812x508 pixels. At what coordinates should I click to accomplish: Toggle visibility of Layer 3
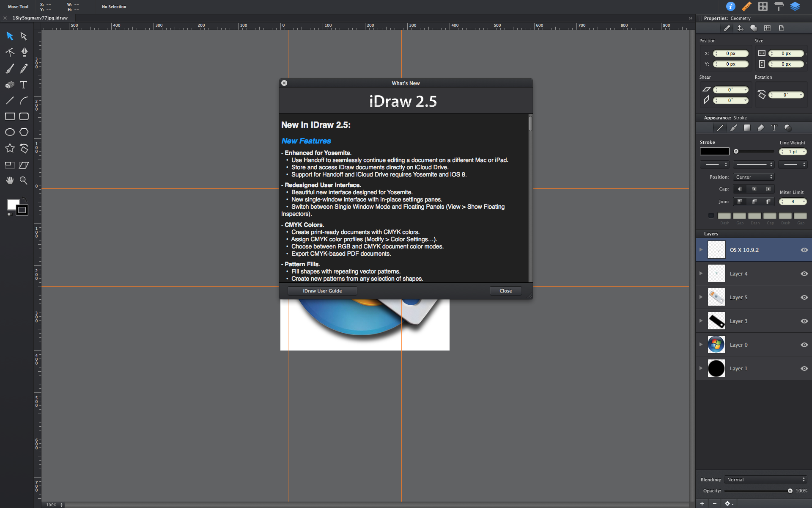[804, 321]
